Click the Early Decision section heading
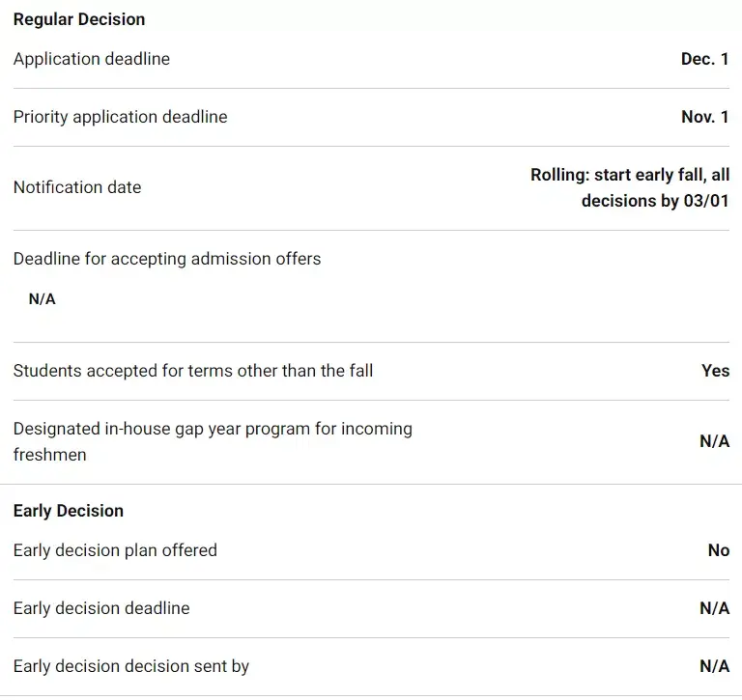 (x=69, y=511)
